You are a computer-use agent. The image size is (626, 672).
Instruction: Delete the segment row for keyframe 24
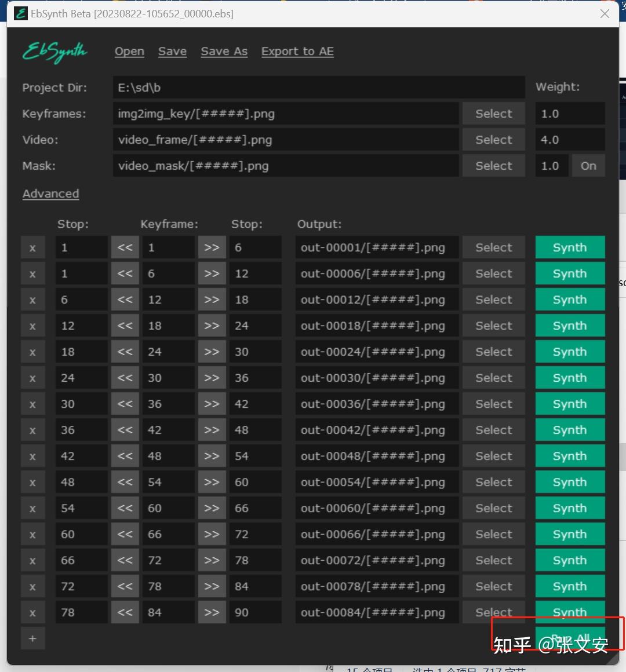click(32, 351)
